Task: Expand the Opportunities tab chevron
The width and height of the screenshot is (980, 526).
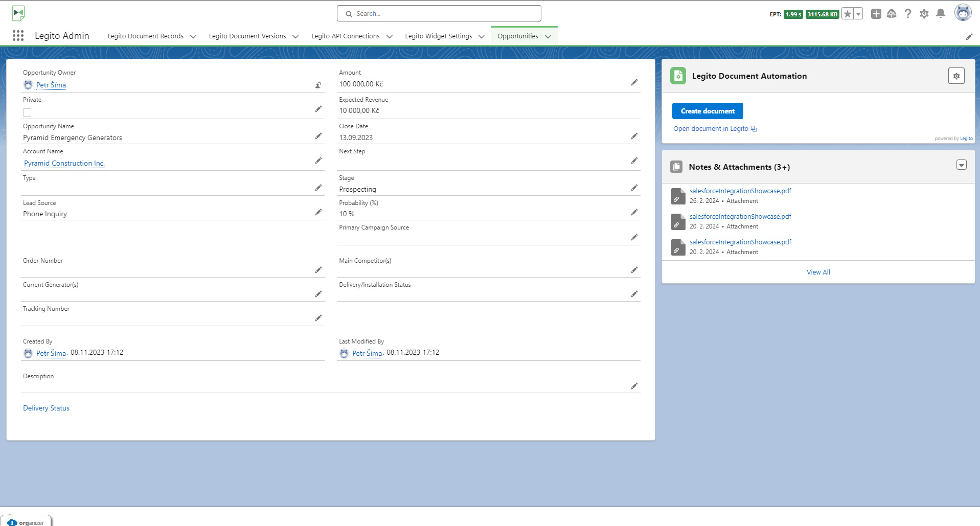Action: click(x=548, y=36)
